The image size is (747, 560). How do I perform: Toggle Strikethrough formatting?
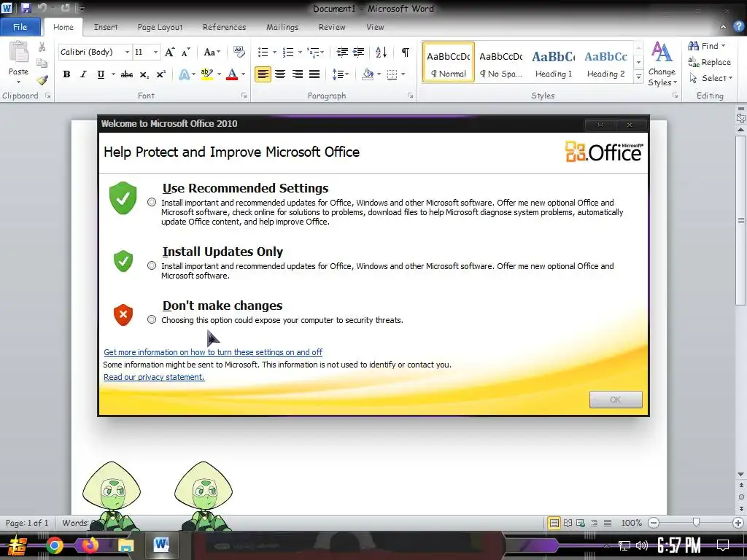[127, 74]
